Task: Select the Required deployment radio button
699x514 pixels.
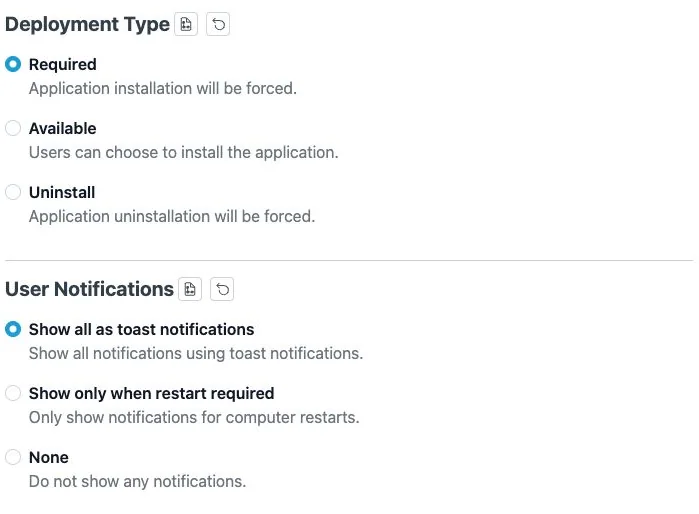Action: (13, 64)
